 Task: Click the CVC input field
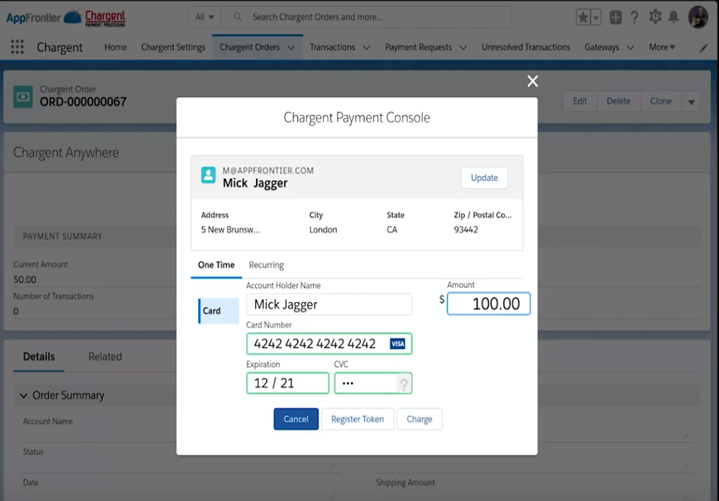(x=373, y=383)
